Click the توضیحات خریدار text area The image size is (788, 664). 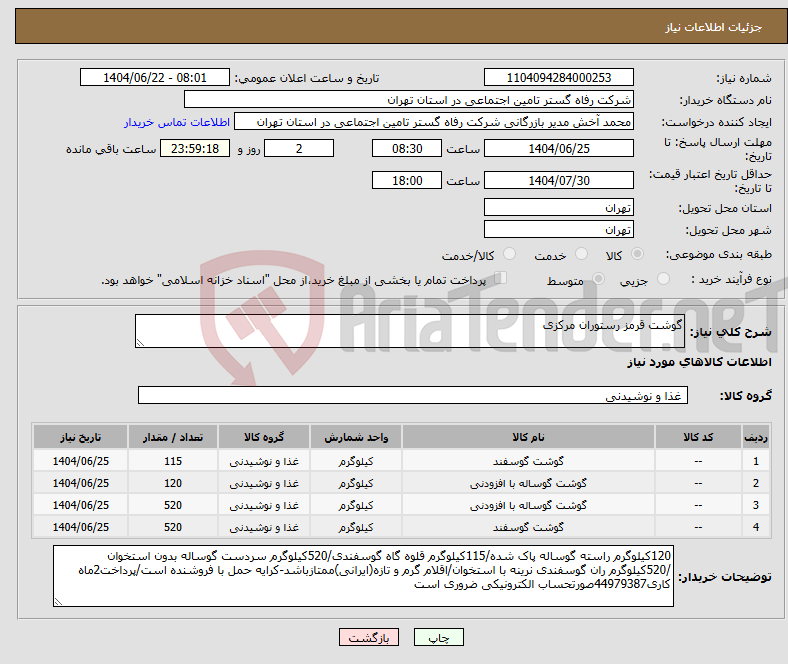pyautogui.click(x=363, y=576)
